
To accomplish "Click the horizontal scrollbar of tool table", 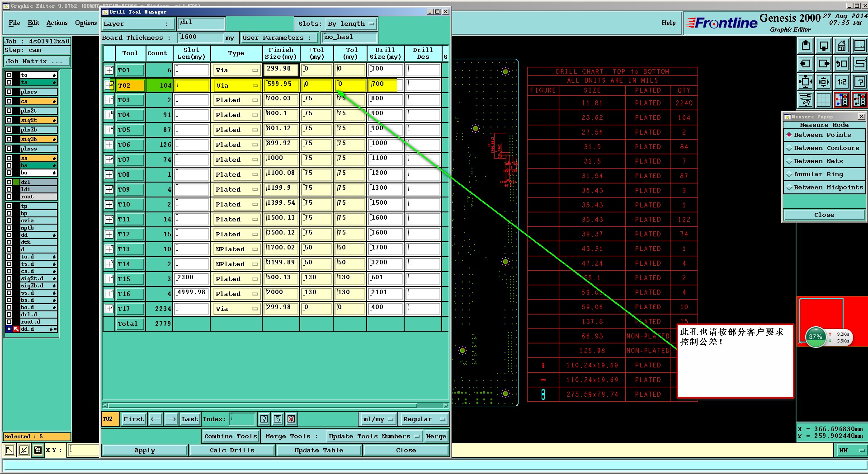I will 275,405.
